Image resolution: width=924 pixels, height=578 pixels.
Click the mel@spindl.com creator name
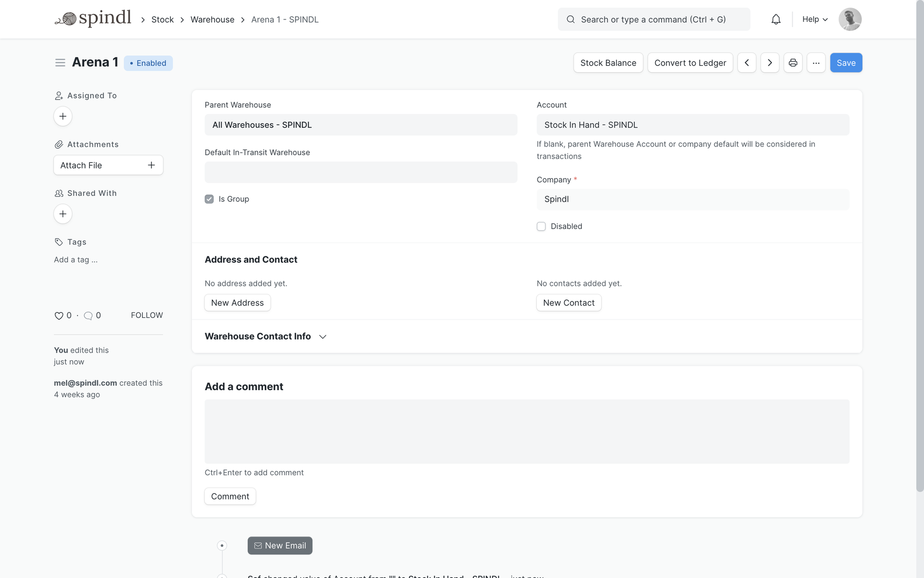tap(86, 383)
